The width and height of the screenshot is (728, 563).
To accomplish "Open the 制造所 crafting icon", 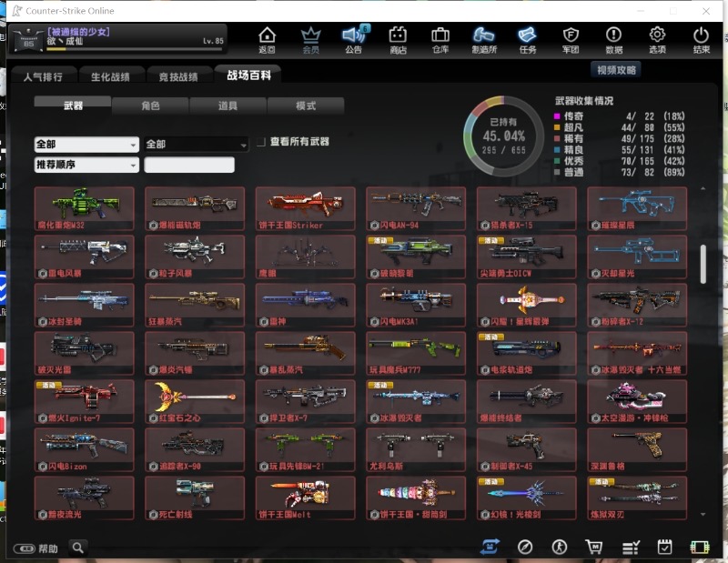I will 484,40.
